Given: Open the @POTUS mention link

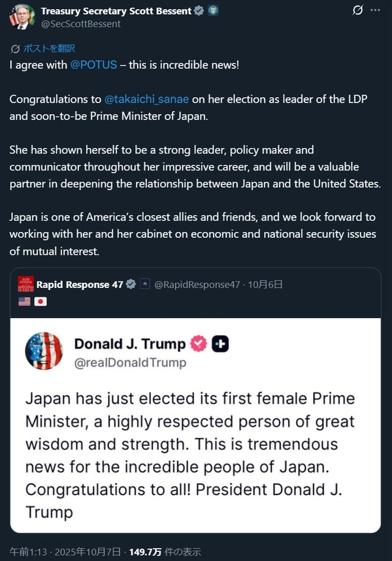Looking at the screenshot, I should [93, 65].
